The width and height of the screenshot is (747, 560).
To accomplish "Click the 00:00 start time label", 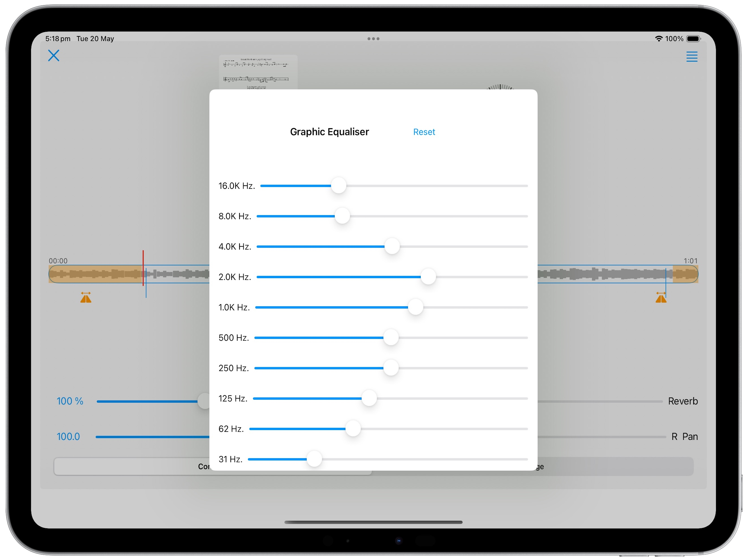I will (58, 260).
